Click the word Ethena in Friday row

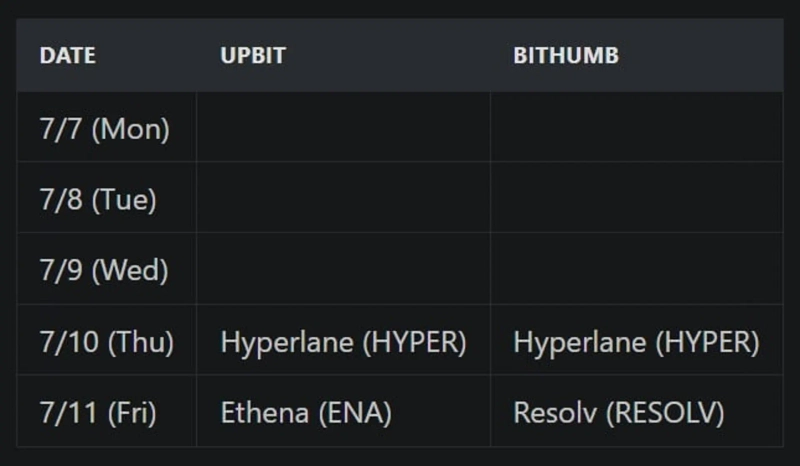coord(261,412)
